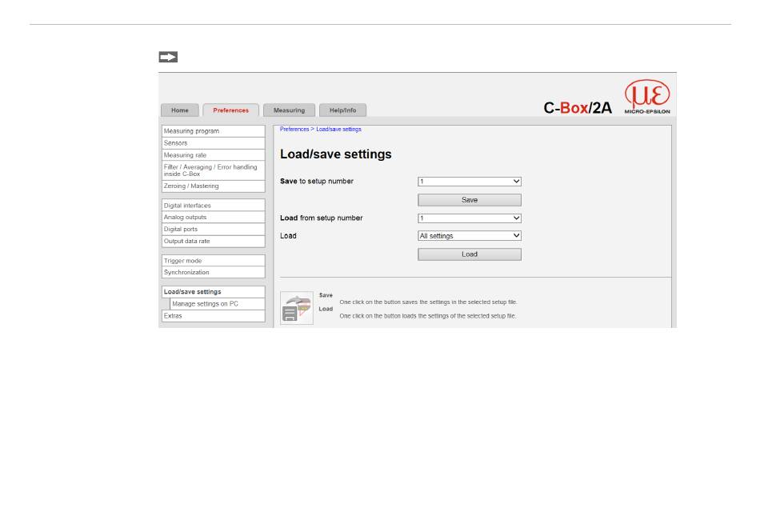
Task: Open the Home tab
Action: coord(180,110)
